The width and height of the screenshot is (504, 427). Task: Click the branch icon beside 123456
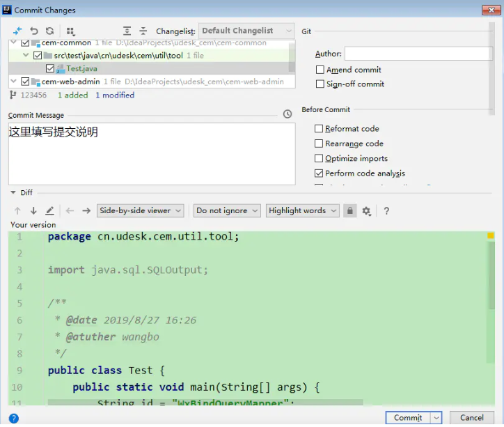13,95
